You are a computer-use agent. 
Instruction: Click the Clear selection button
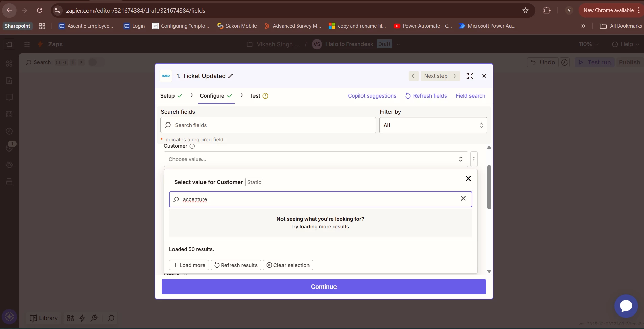point(288,265)
